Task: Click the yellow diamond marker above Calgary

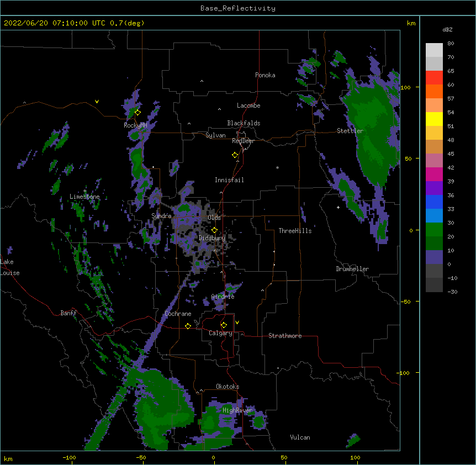Action: coord(224,325)
